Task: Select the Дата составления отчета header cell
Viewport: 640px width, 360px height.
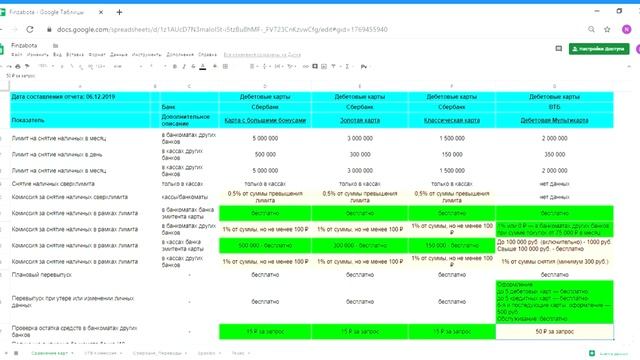Action: (80, 97)
